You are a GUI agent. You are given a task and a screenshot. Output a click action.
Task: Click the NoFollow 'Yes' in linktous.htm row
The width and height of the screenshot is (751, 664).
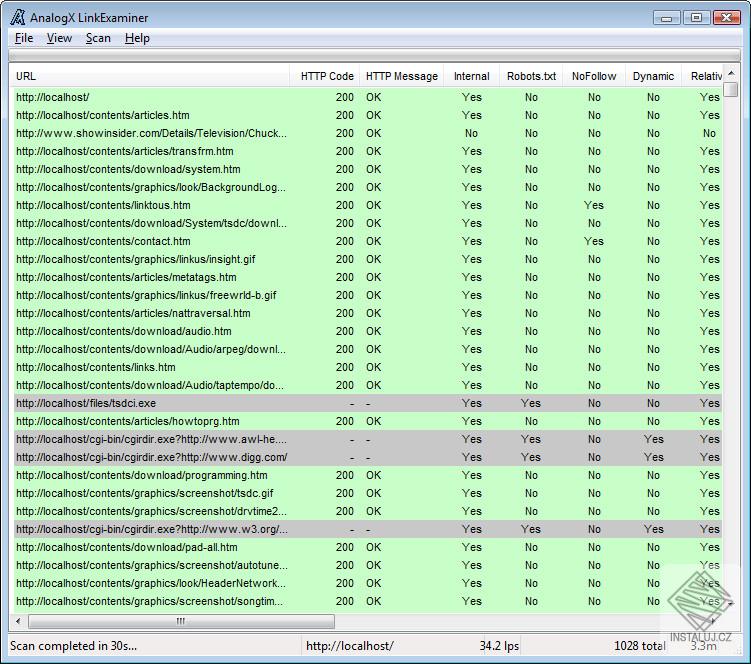[x=594, y=205]
